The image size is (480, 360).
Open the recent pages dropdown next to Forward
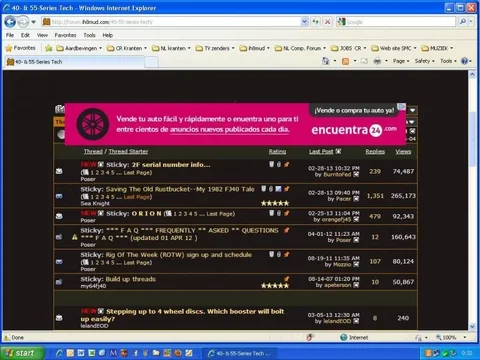(33, 22)
